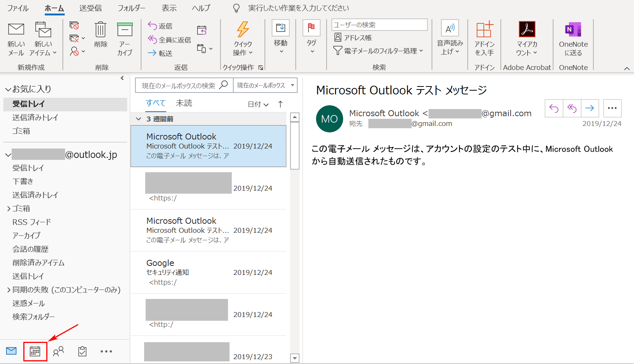Open the 削除済みアイテム folder
Image resolution: width=634 pixels, height=364 pixels.
[x=38, y=263]
